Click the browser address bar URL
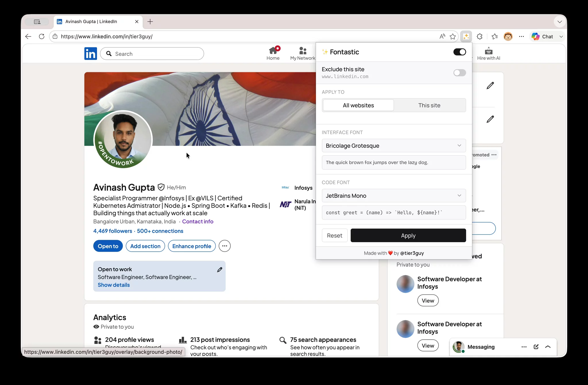Viewport: 588px width, 385px height. coord(107,36)
